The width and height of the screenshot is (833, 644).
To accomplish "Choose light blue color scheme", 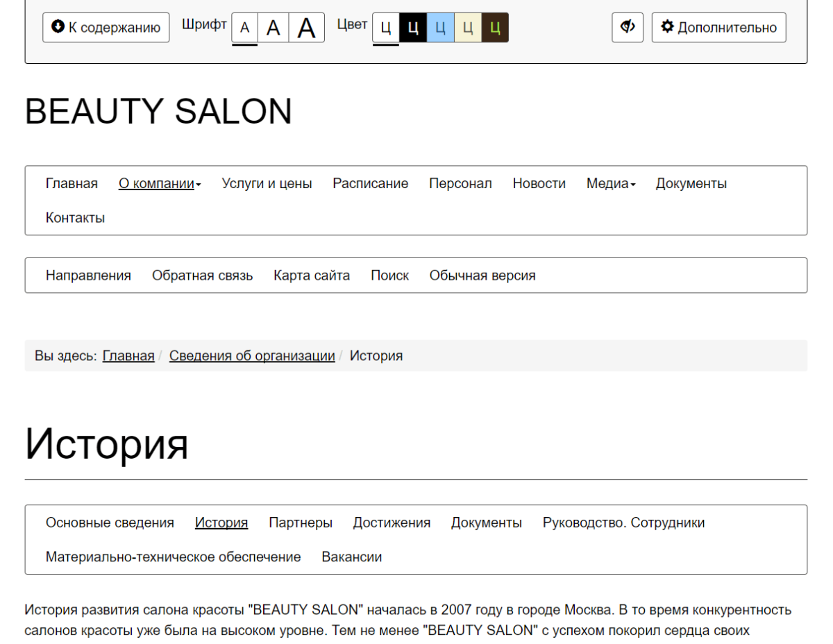I will point(440,28).
